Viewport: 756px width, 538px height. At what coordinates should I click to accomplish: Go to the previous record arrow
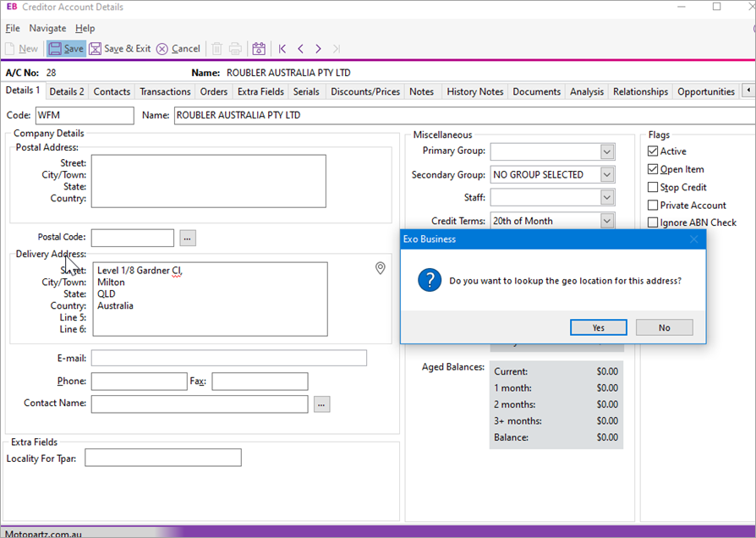[300, 49]
